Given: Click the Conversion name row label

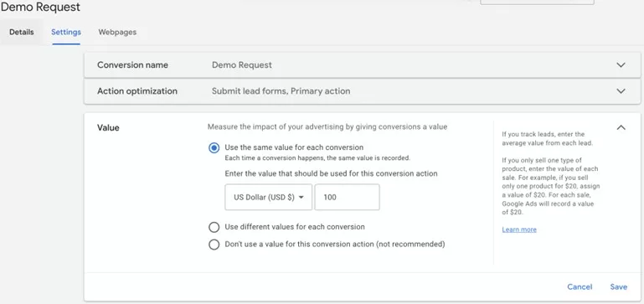Looking at the screenshot, I should coord(132,65).
